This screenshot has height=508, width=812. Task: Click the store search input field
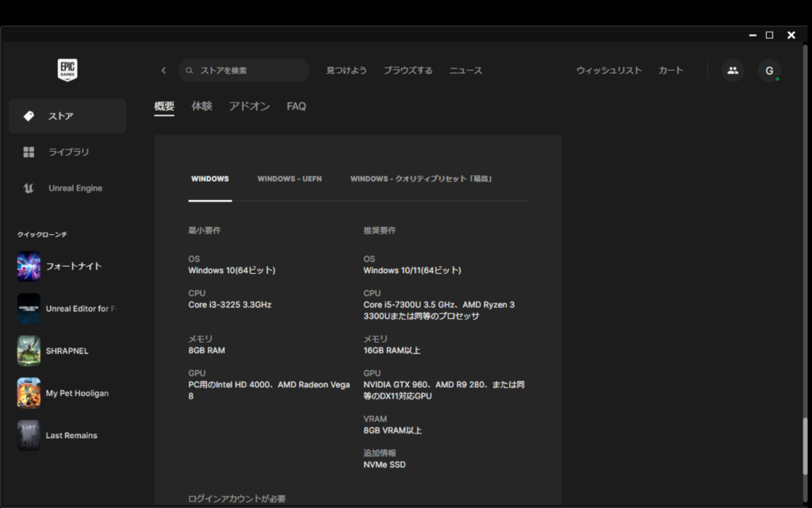click(244, 71)
